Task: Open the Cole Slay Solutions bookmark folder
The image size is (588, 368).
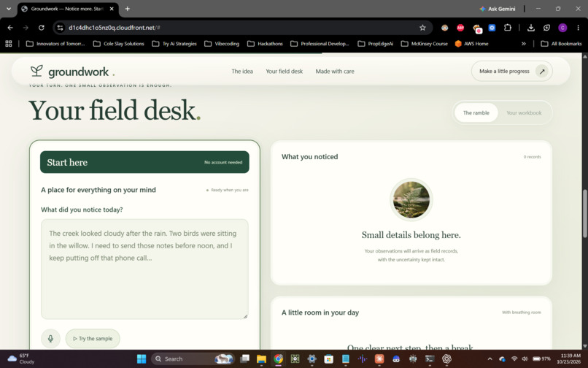Action: 118,44
